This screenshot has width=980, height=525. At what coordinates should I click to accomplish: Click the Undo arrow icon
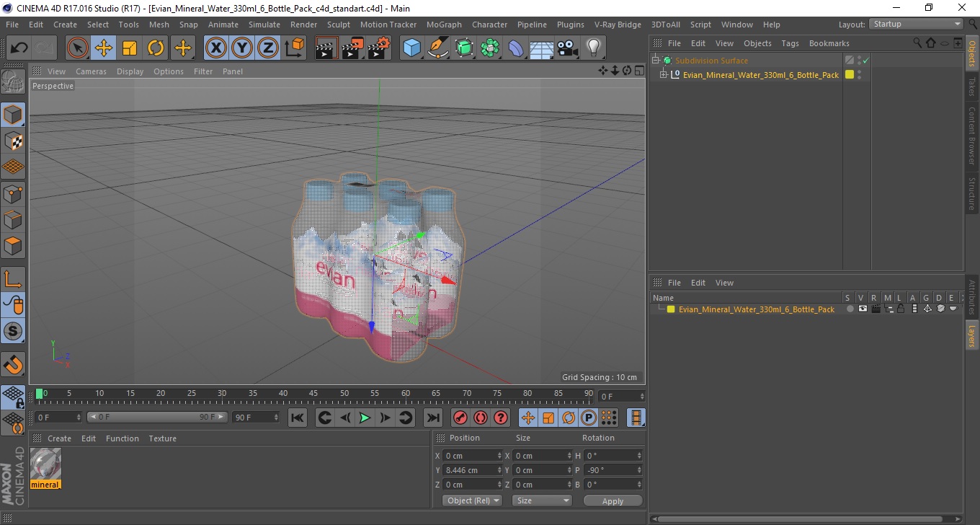[x=19, y=48]
